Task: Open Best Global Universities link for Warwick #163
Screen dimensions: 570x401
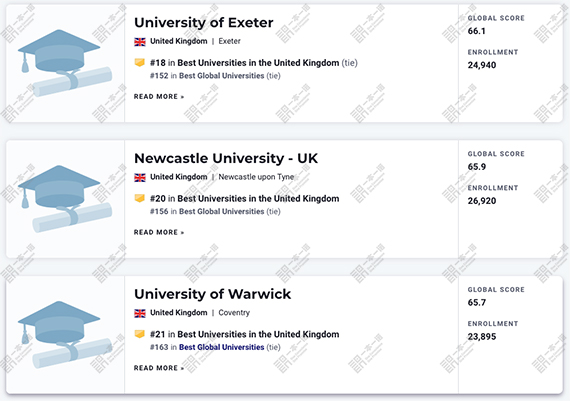Action: 221,347
